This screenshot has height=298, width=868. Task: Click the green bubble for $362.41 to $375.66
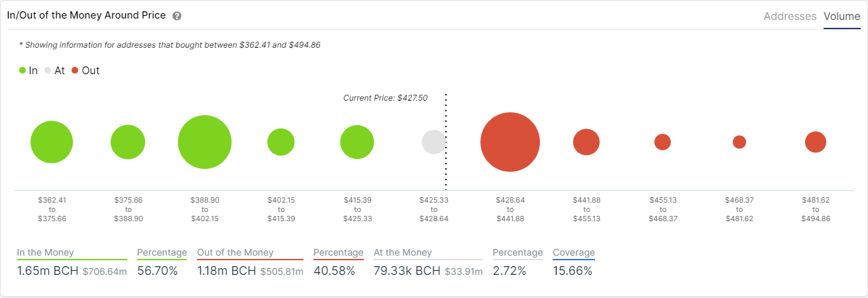[x=52, y=142]
